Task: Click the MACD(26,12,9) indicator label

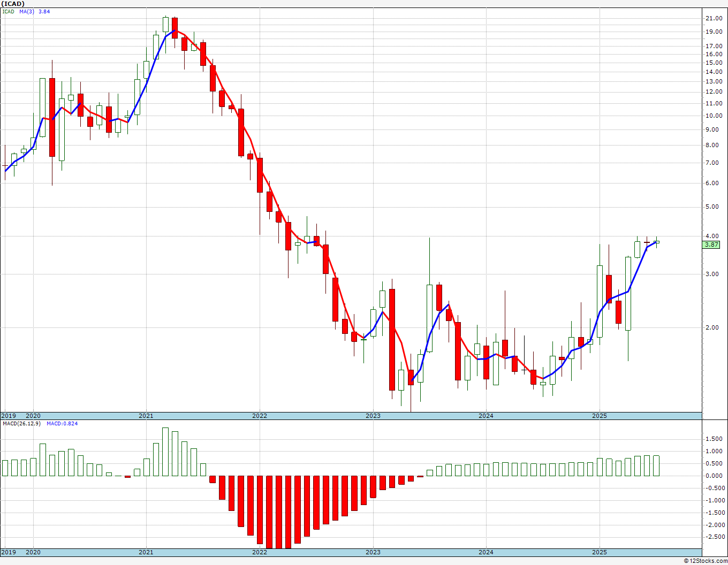Action: tap(21, 424)
